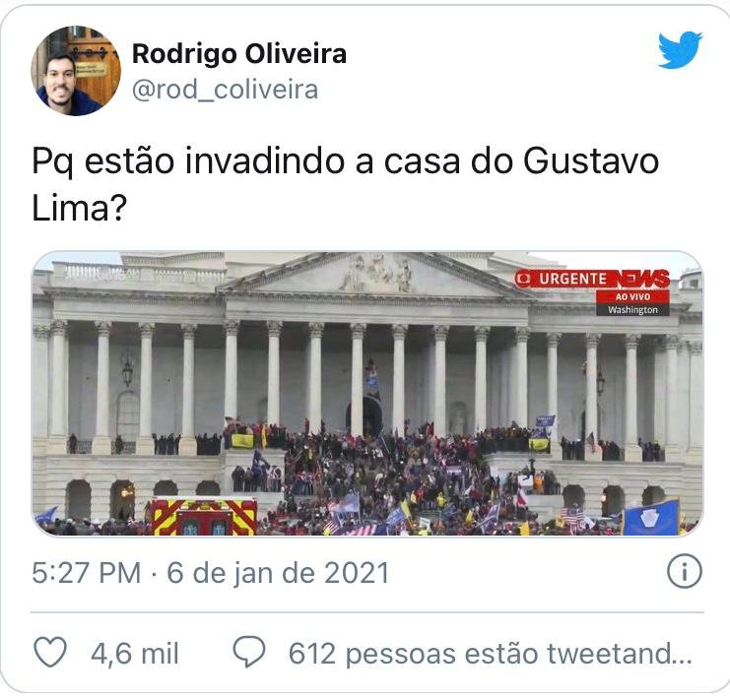This screenshot has width=730, height=700.
Task: Open the Rodrigo Oliveira display name
Action: click(x=239, y=53)
